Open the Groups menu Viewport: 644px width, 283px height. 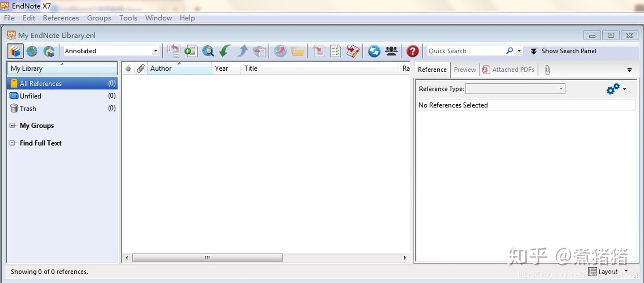click(99, 18)
